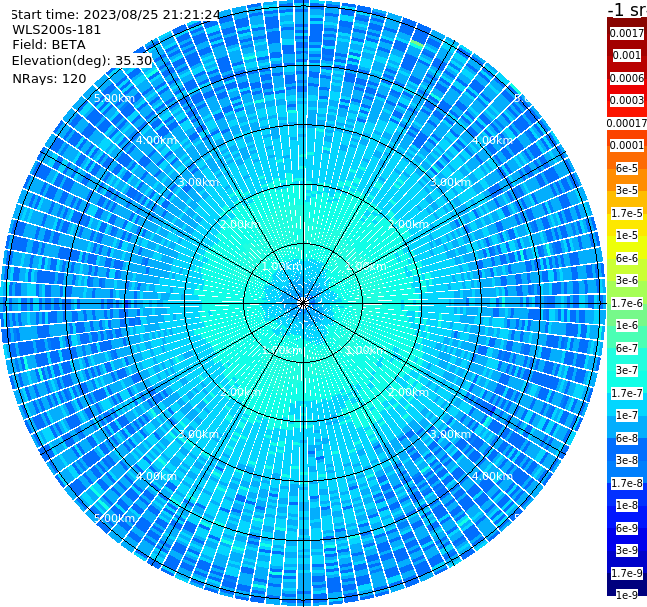Viewport: 647px width, 607px height.
Task: Click the 0.0001 colorbar value
Action: click(627, 146)
